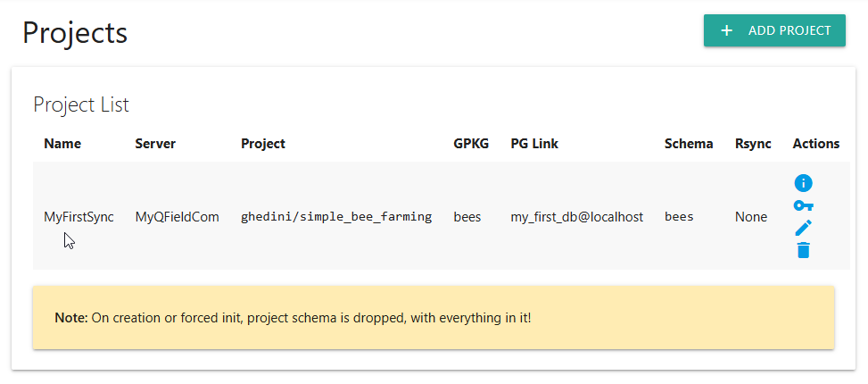Click the Schema column header

689,144
